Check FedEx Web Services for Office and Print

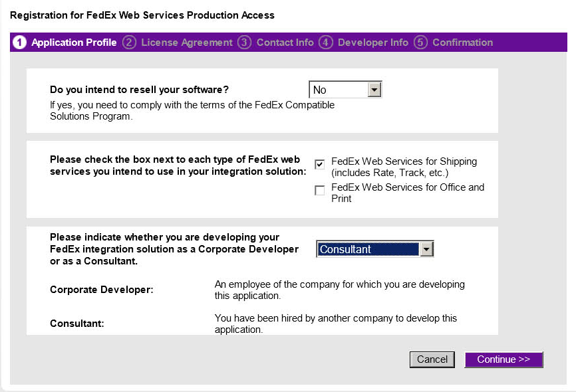tap(320, 191)
